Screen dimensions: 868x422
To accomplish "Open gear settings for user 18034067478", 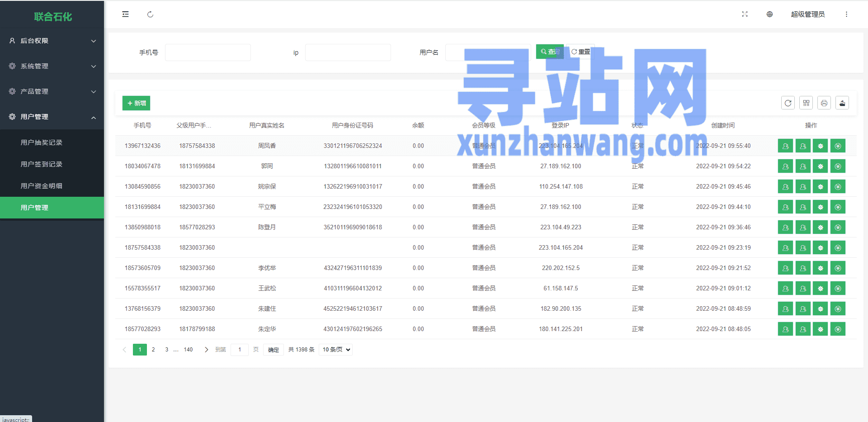I will pyautogui.click(x=821, y=166).
